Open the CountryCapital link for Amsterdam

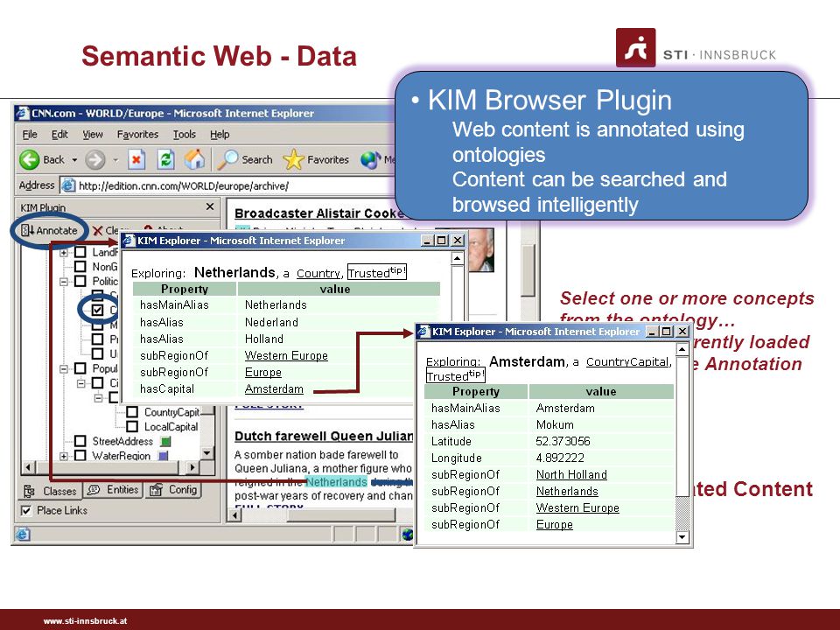point(627,361)
